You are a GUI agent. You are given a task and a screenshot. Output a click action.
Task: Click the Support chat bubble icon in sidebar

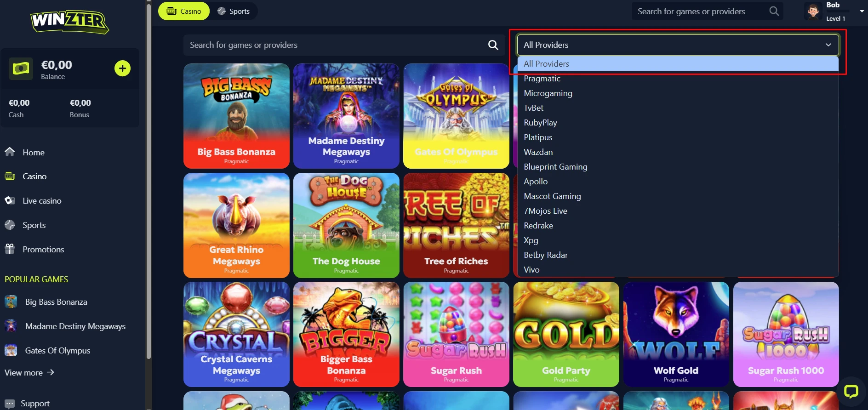click(x=10, y=404)
